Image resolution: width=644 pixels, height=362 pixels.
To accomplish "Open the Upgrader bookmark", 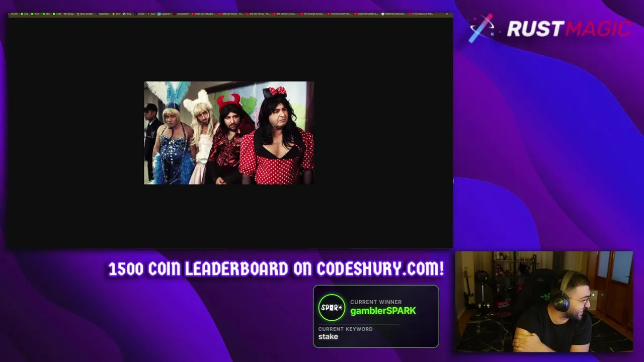I will click(164, 14).
